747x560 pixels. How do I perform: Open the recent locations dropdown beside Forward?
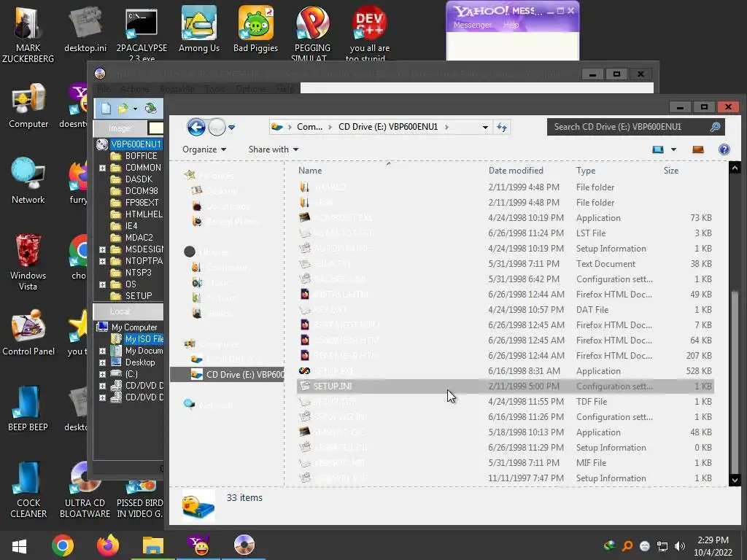[x=231, y=128]
